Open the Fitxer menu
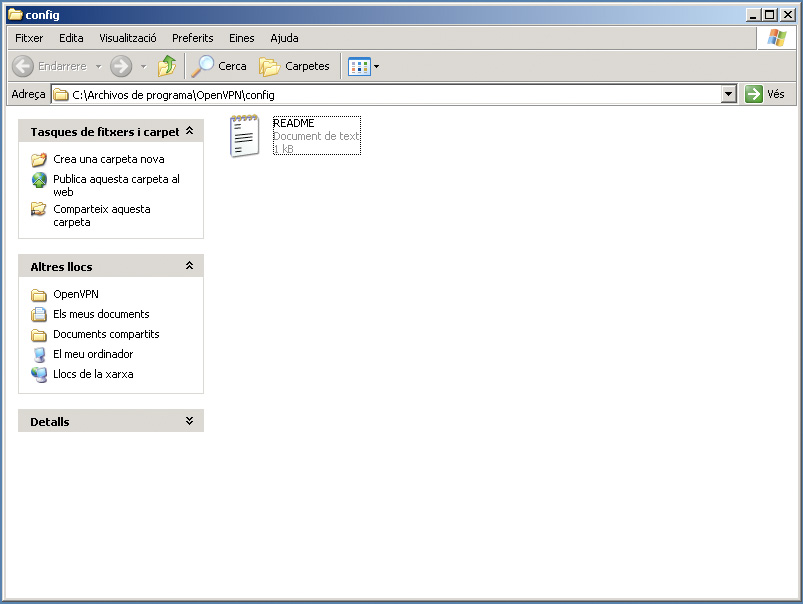Screen dimensions: 803x604 click(x=29, y=38)
